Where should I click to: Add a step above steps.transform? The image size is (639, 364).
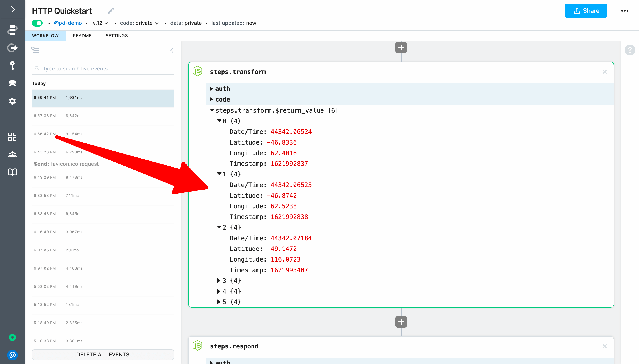401,47
